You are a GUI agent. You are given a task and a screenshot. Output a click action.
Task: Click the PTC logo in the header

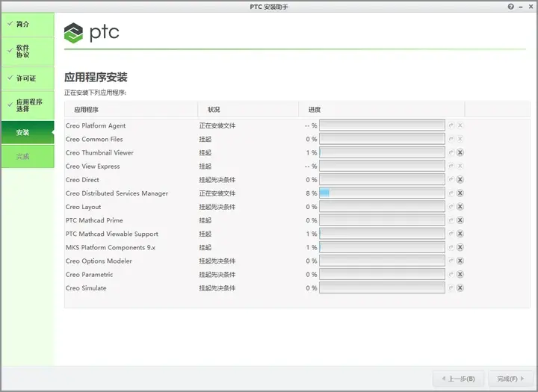[91, 33]
